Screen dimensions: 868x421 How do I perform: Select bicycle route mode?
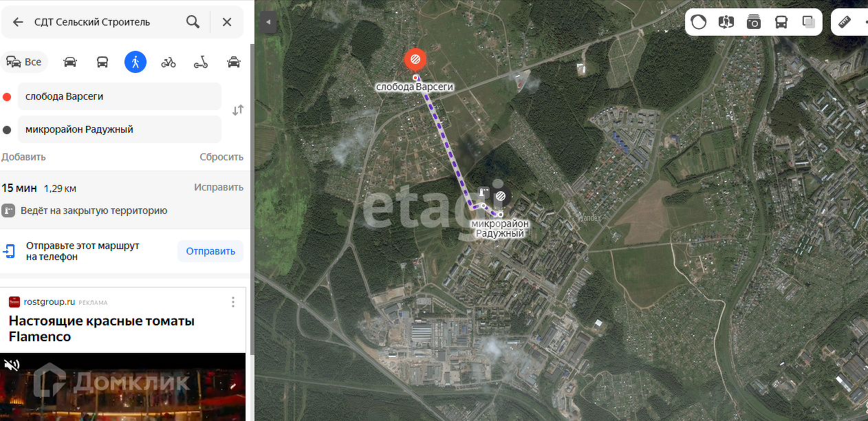(169, 62)
